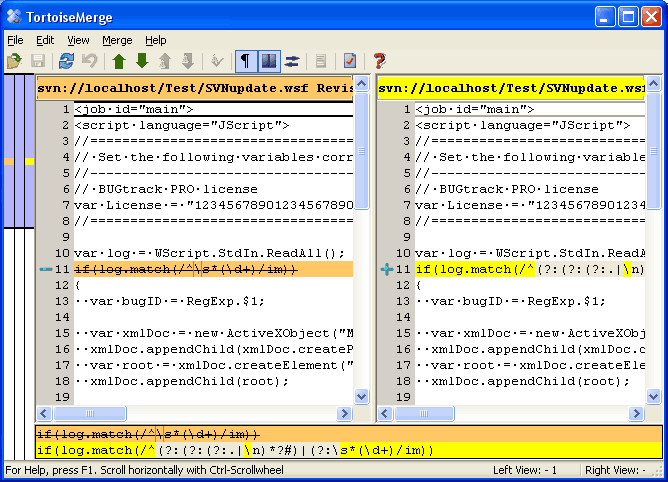Jump to previous difference with green up arrow
The width and height of the screenshot is (668, 482).
pos(119,62)
